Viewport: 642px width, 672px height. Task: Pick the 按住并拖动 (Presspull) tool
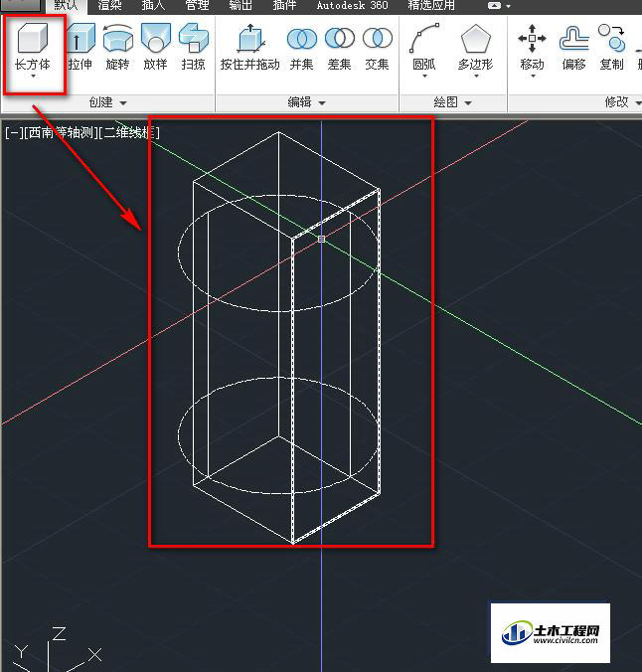tap(249, 47)
